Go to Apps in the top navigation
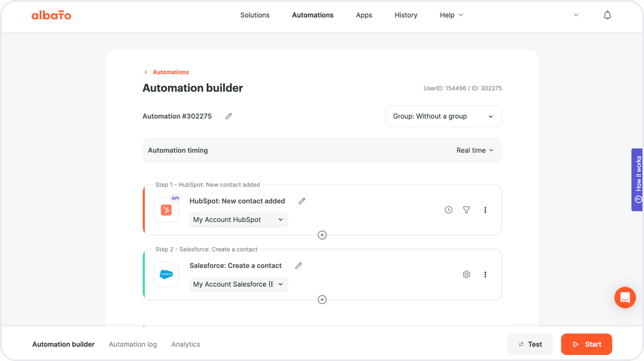644x361 pixels. 364,15
